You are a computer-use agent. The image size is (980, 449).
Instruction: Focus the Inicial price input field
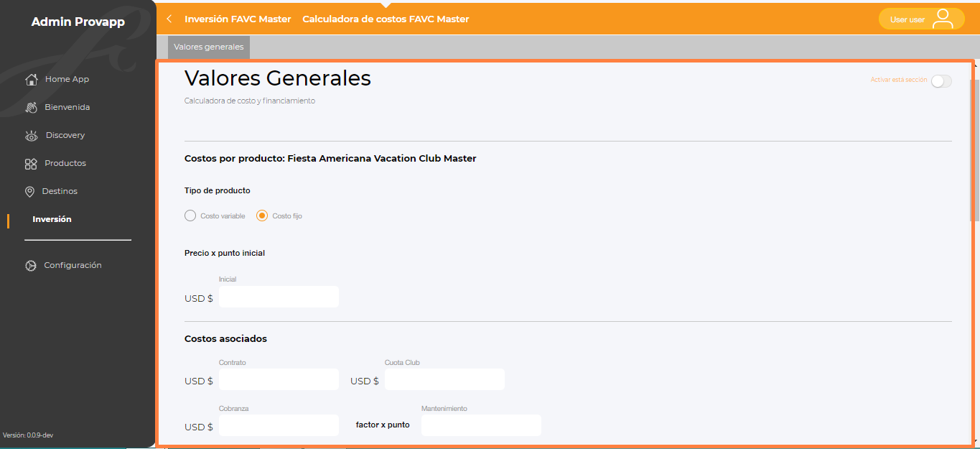tap(279, 297)
